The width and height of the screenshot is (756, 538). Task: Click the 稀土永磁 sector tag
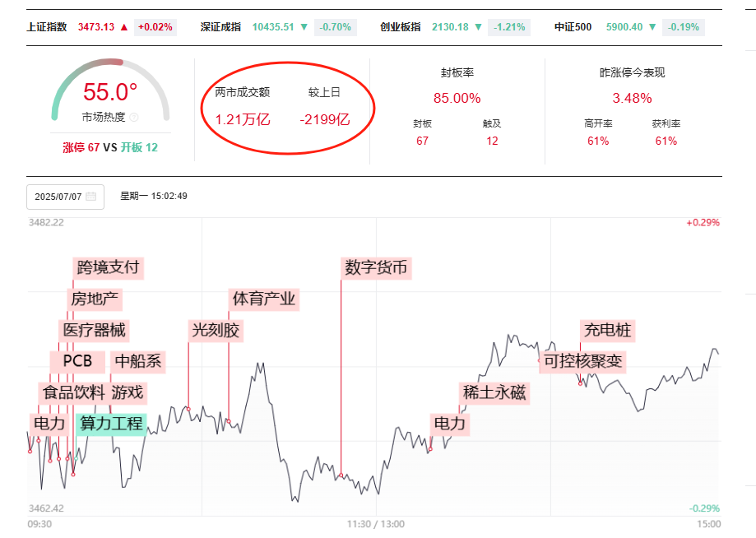point(494,392)
